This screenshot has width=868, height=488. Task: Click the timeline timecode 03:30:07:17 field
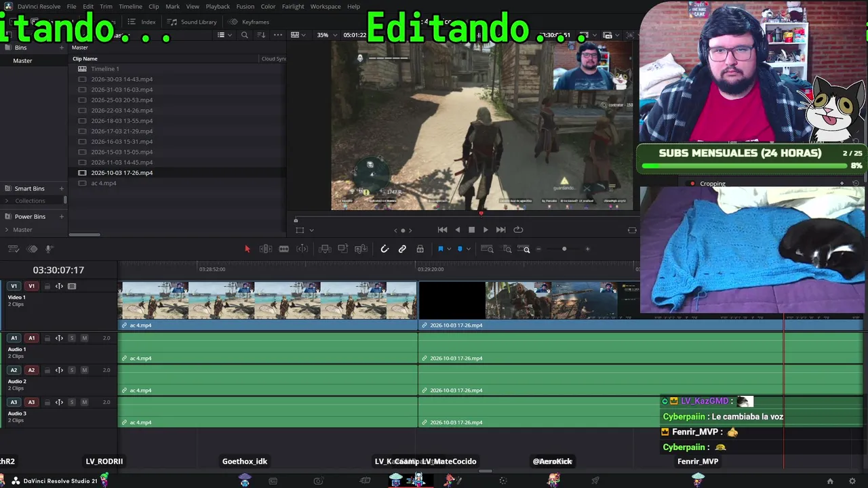point(58,270)
